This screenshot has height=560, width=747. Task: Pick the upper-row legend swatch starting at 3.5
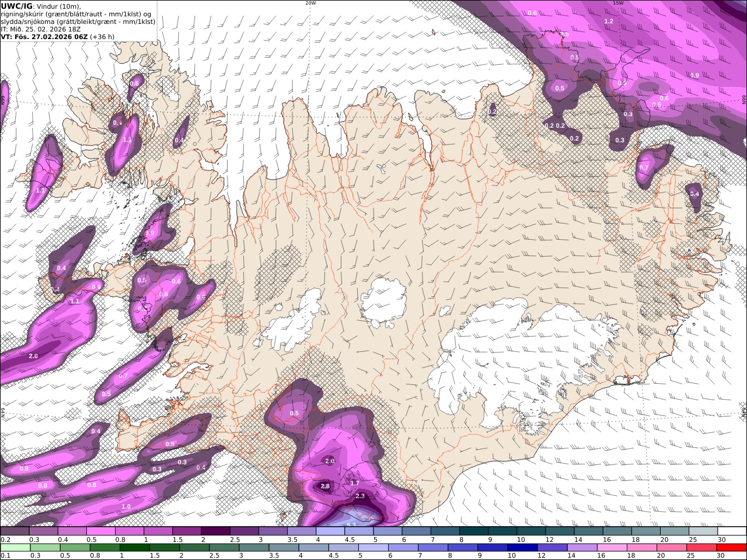302,531
